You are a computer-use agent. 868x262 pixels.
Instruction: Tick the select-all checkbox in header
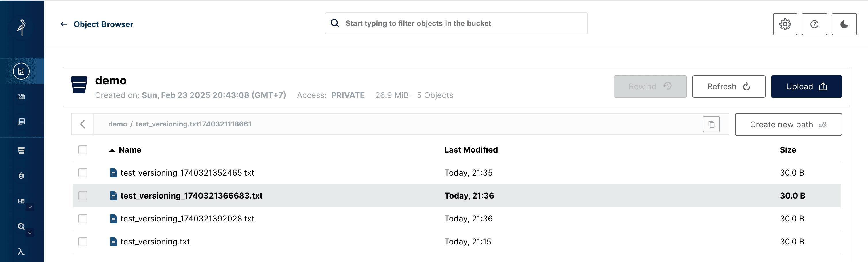[83, 150]
